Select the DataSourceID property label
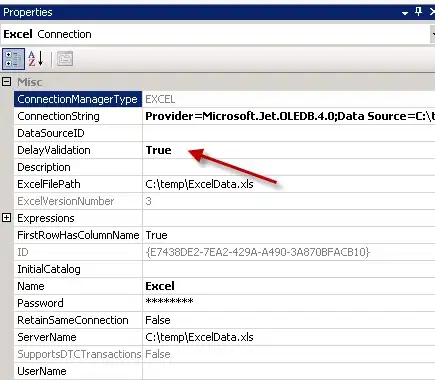Screen dimensions: 435x382 [51, 133]
